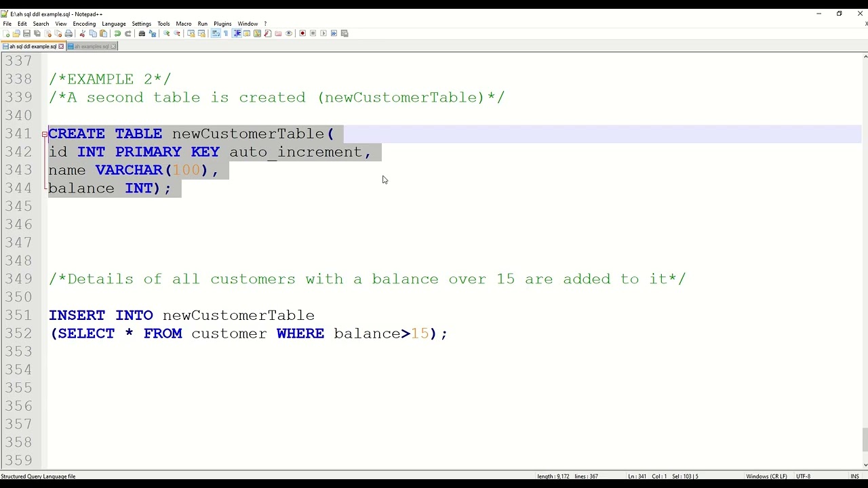
Task: Paste from clipboard using toolbar icon
Action: click(104, 33)
